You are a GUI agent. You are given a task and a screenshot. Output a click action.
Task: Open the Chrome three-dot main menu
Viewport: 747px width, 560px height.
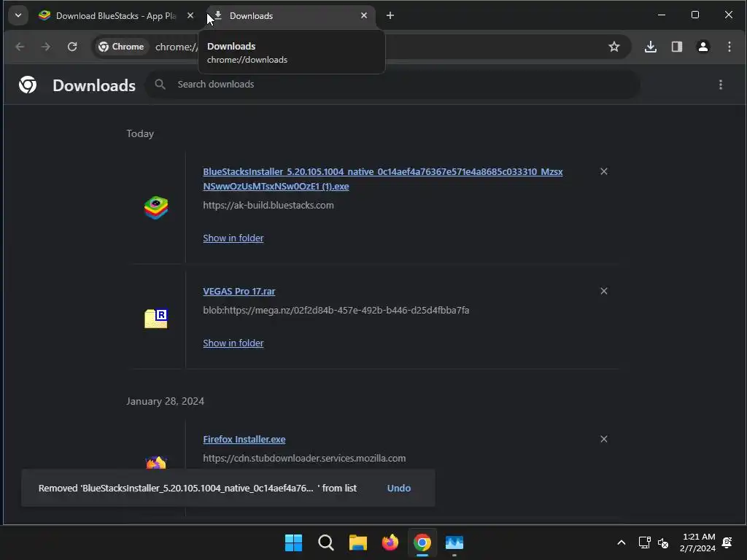[729, 47]
